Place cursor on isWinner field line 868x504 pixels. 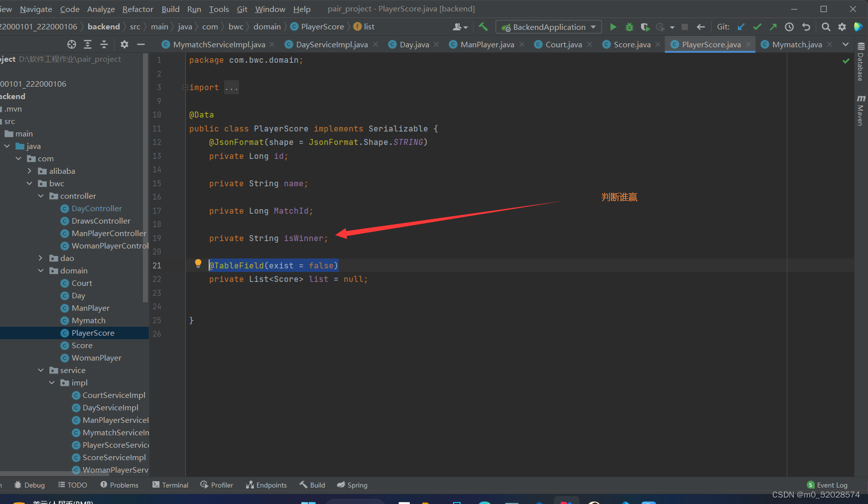(268, 239)
